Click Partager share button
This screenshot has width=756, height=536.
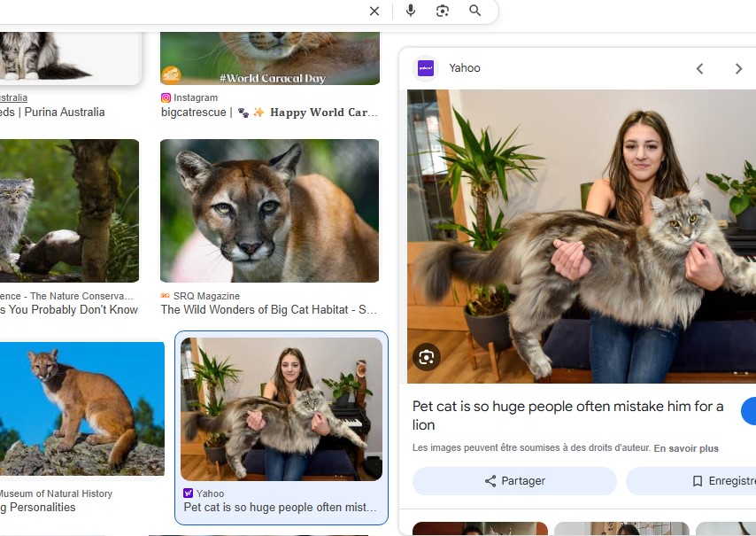[x=514, y=481]
